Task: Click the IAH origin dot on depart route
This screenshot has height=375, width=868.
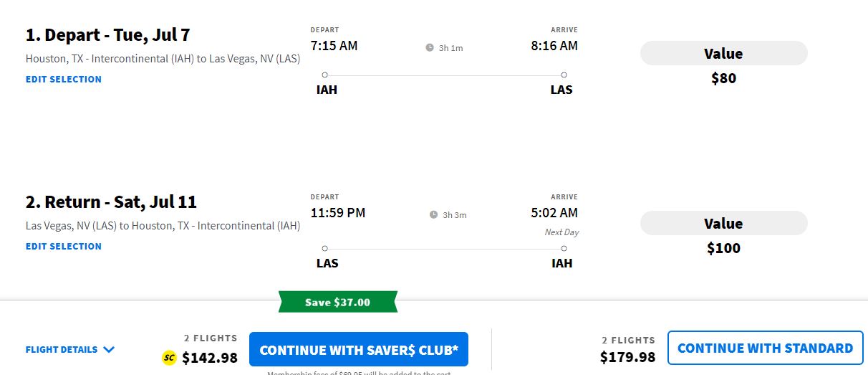Action: (x=324, y=75)
